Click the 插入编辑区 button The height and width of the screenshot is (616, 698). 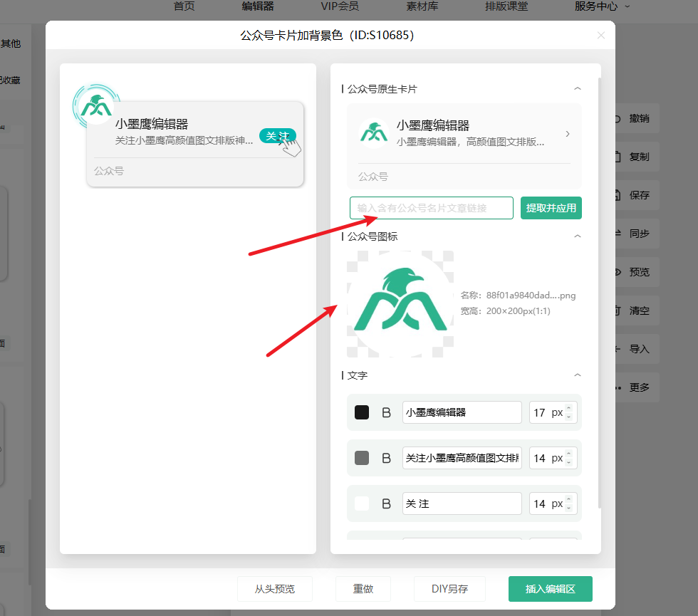(x=550, y=589)
